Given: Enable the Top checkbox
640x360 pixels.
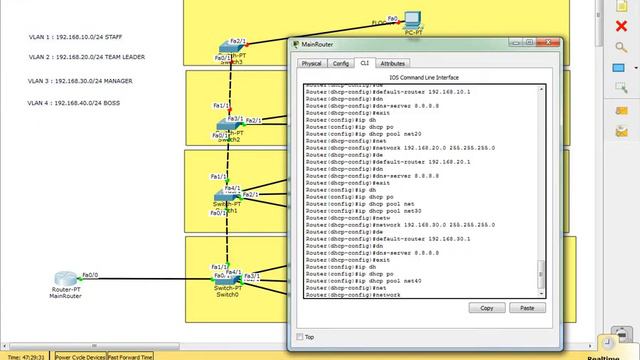Looking at the screenshot, I should tap(300, 337).
